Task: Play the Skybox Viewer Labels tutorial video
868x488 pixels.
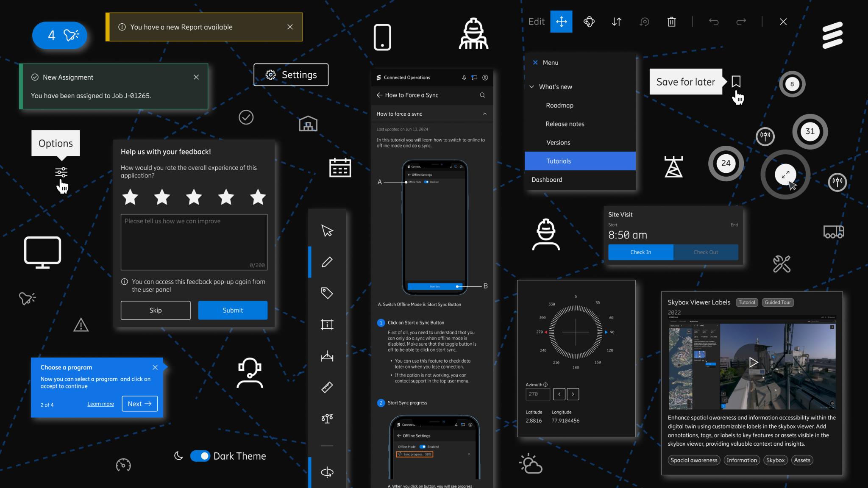Action: pyautogui.click(x=752, y=362)
